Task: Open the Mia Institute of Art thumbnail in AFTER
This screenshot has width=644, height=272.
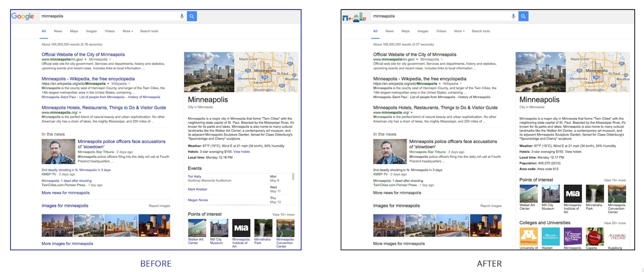Action: click(x=572, y=194)
